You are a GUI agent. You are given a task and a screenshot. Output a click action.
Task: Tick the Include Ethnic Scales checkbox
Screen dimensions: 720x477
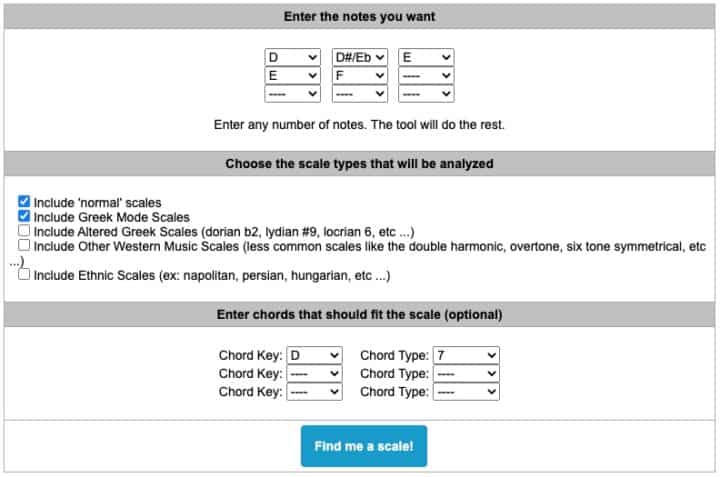25,275
